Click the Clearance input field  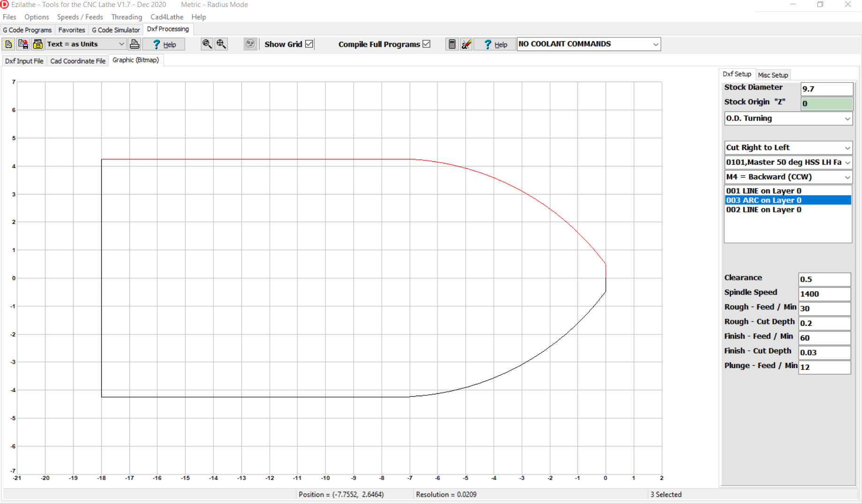pos(824,279)
